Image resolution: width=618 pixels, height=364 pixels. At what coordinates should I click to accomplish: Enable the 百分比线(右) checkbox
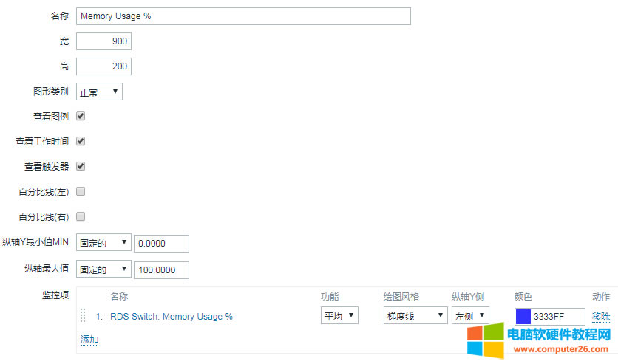tap(81, 216)
